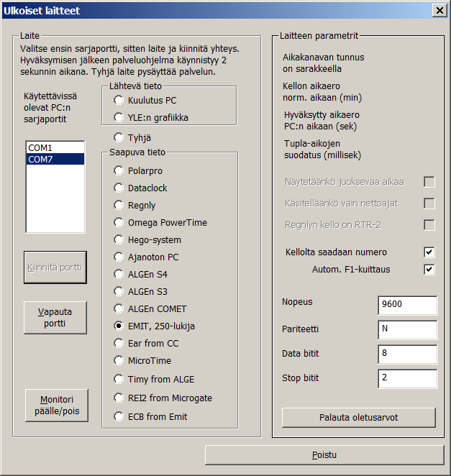The height and width of the screenshot is (476, 451).
Task: Select COM1 in serial port list
Action: tap(55, 147)
